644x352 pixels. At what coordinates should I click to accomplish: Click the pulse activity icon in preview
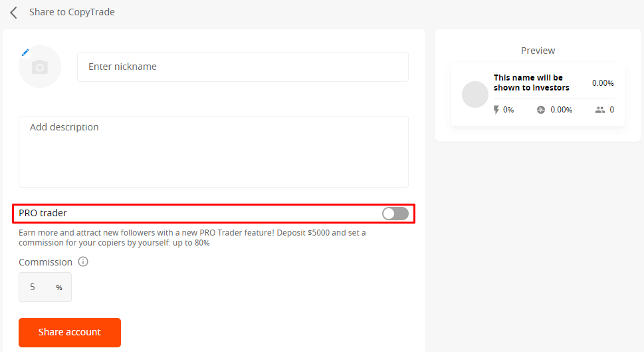[x=541, y=110]
